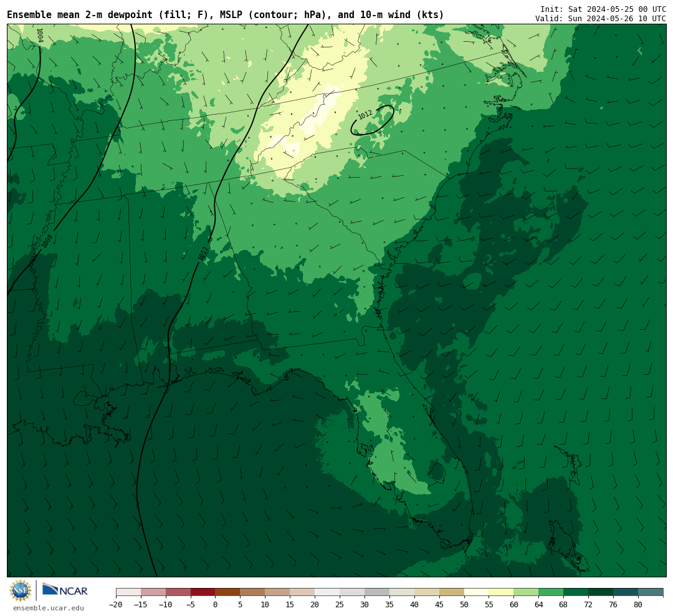This screenshot has width=673, height=616.
Task: Open the ensemble.ucar.edu link text
Action: (x=49, y=608)
